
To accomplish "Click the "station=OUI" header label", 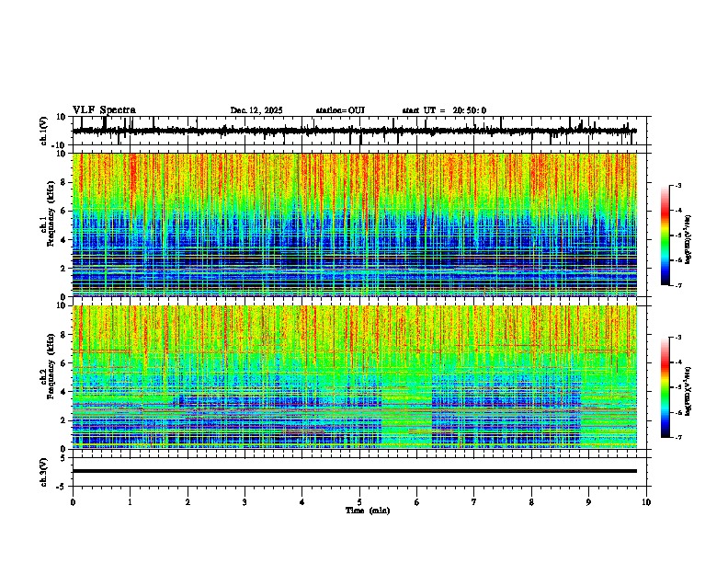I will 340,110.
